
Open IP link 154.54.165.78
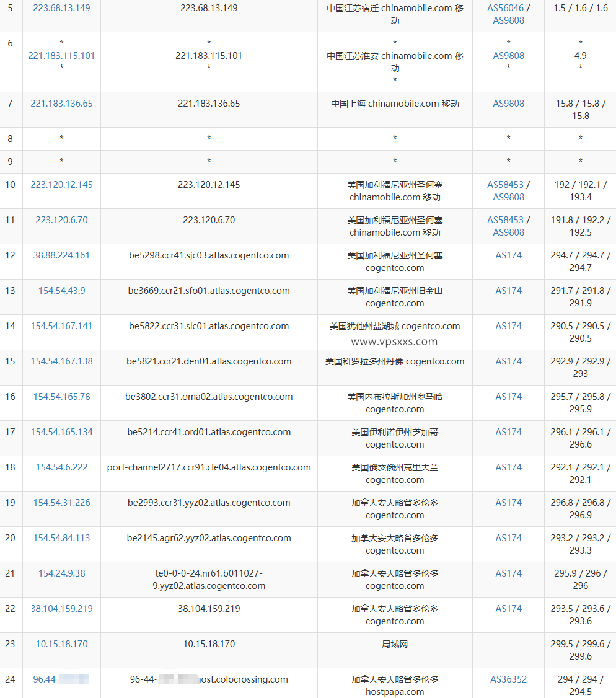[x=61, y=397]
